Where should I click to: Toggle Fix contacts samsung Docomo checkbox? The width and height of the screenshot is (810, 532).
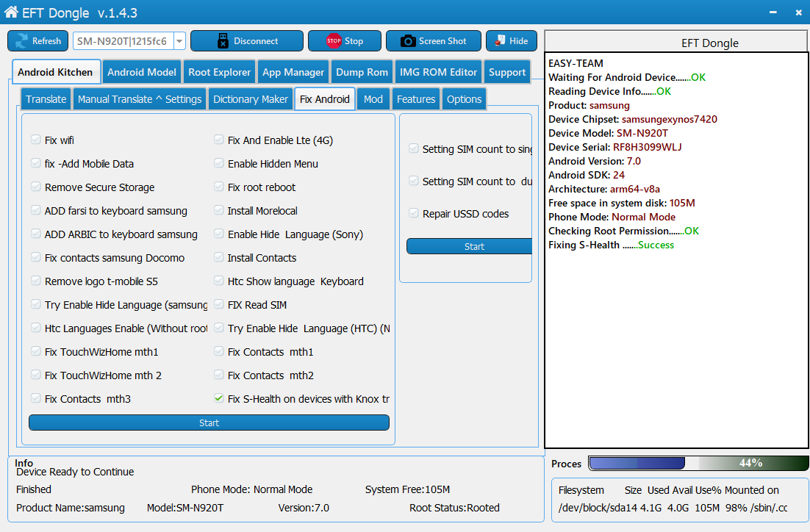35,257
